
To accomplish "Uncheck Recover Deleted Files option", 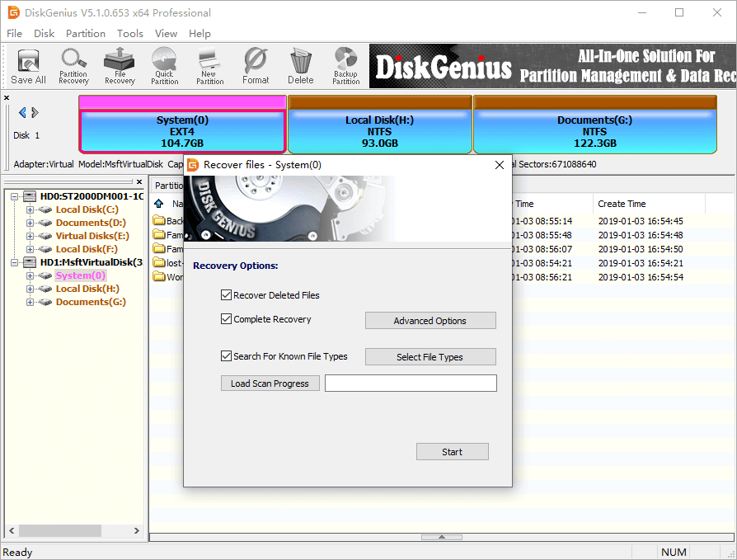I will coord(226,295).
